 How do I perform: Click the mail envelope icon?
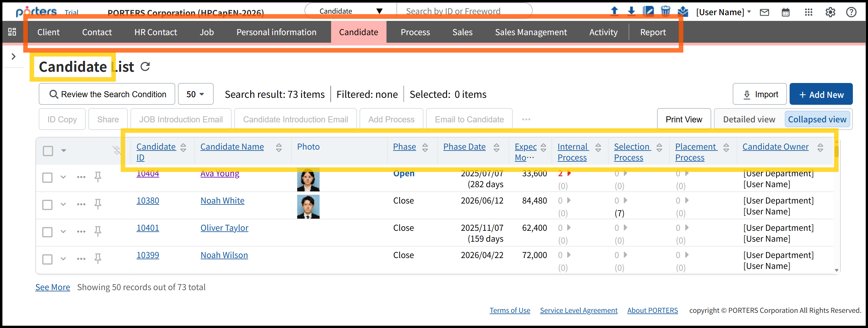(764, 12)
